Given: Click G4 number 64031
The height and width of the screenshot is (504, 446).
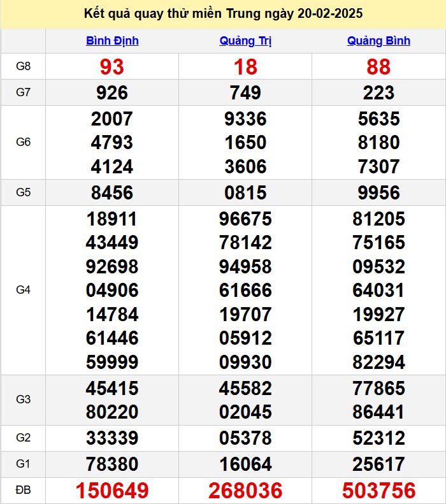Looking at the screenshot, I should point(378,291).
